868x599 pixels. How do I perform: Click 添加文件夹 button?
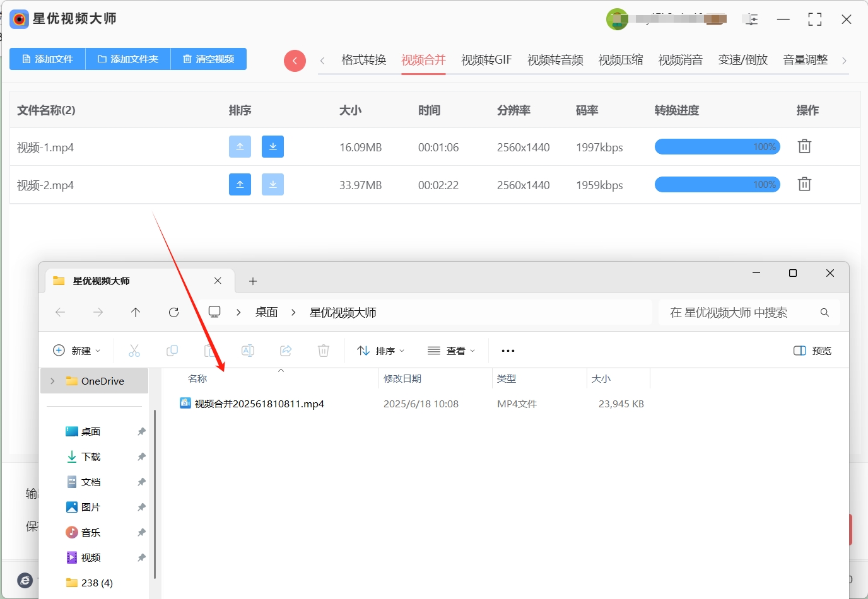click(128, 59)
